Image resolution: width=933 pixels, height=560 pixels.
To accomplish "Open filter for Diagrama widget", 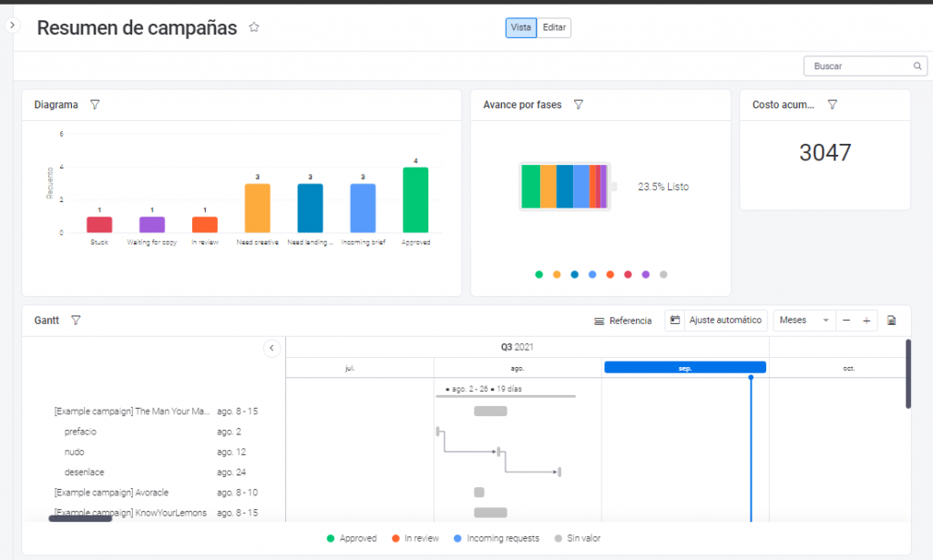I will [95, 105].
